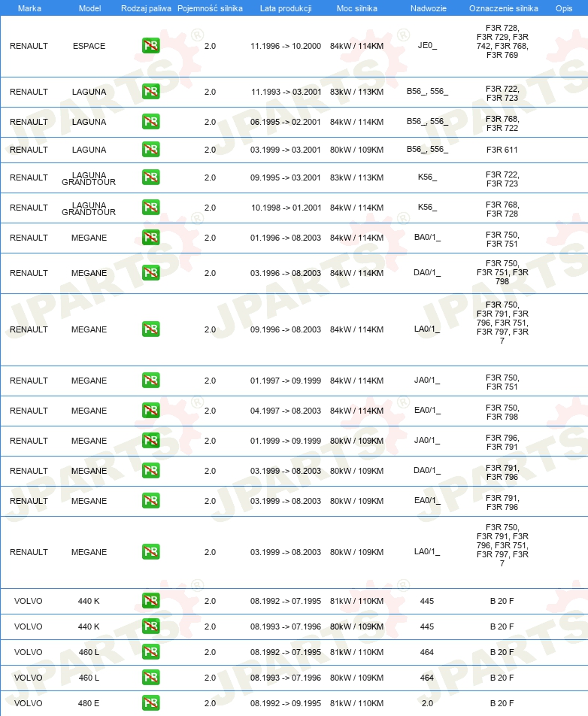Click the Rodzaj paliwa column header
The image size is (588, 716).
tap(146, 8)
